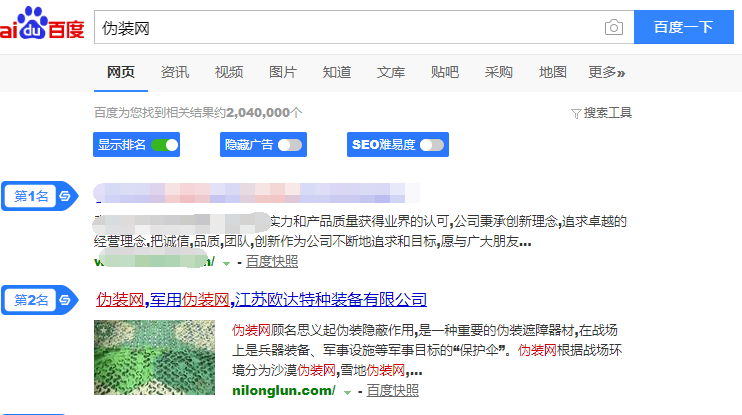Visit the nilonglun.com/ URL link
Viewport: 742px width, 415px height.
coord(283,391)
